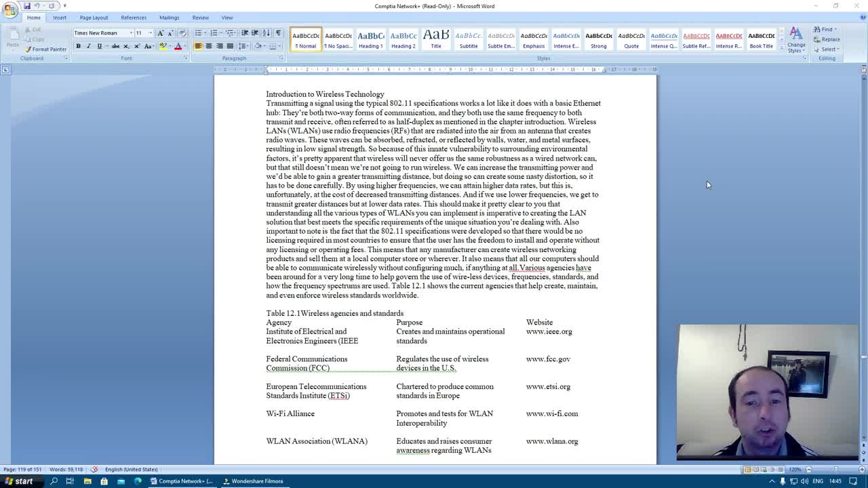The image size is (868, 488).
Task: Click the proofing errors status icon
Action: point(94,469)
